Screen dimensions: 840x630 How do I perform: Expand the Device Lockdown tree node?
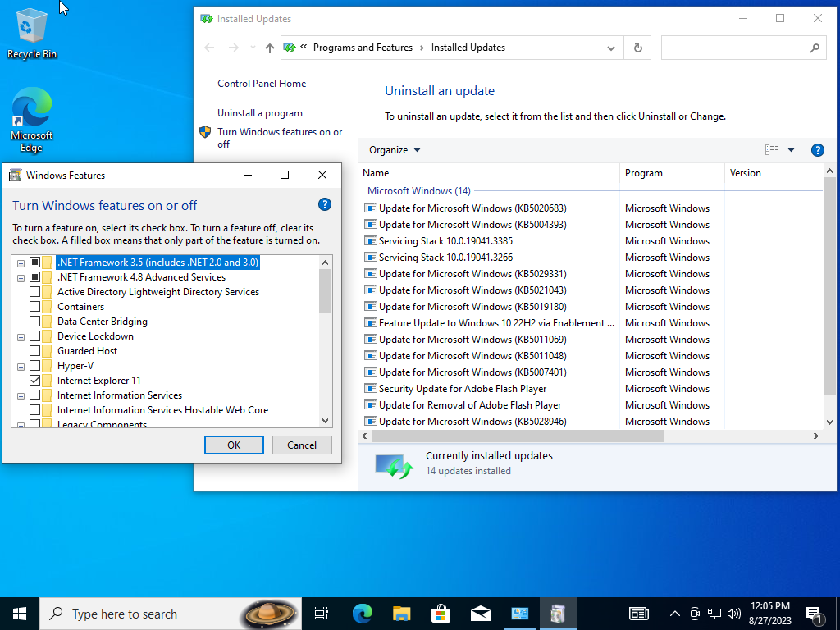[21, 337]
